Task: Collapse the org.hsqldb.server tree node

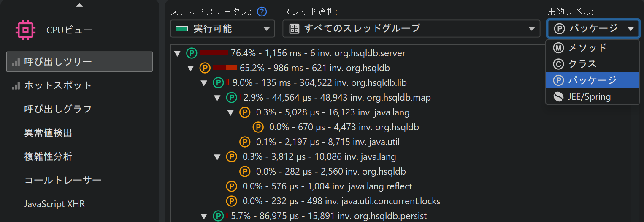Action: pos(178,54)
